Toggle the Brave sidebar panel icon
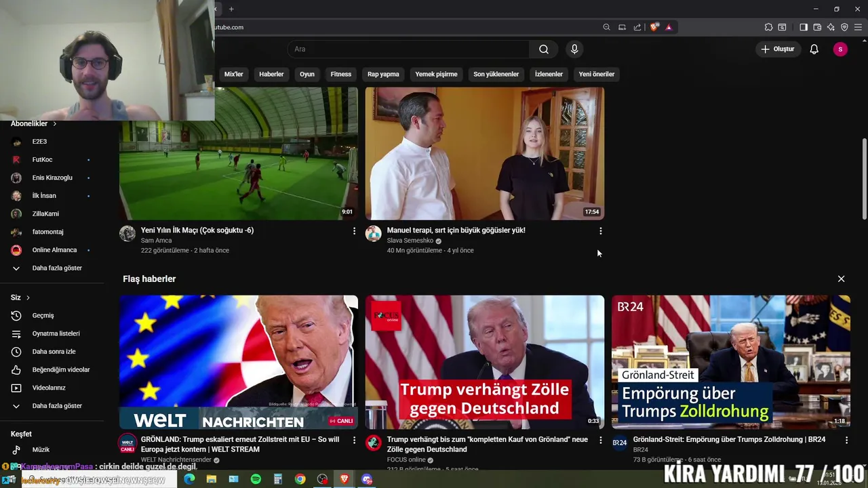The height and width of the screenshot is (488, 868). click(x=804, y=27)
